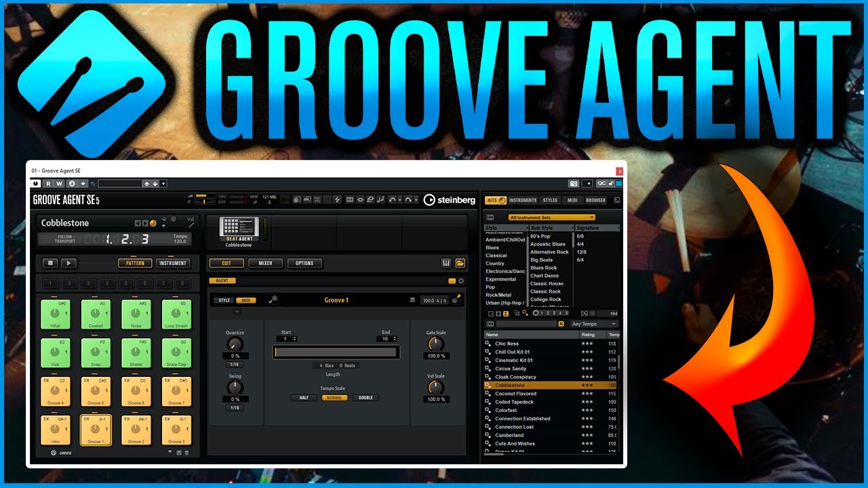868x488 pixels.
Task: Open the QC quick controls button
Action: [x=601, y=184]
